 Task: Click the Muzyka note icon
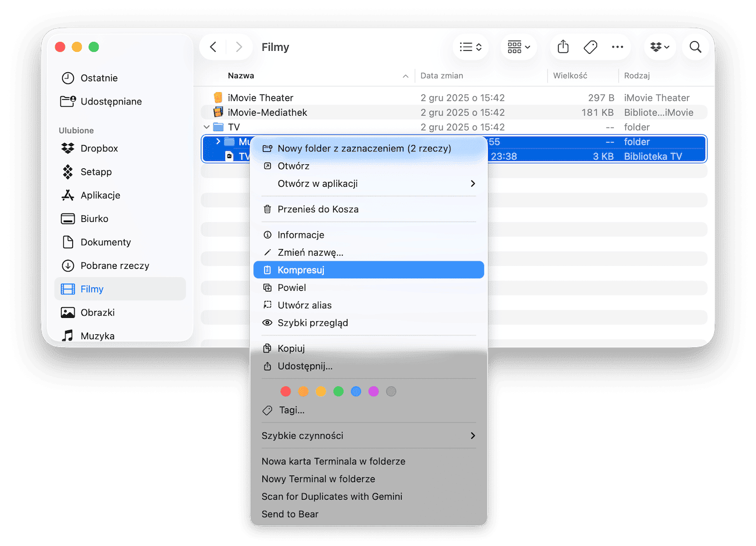[x=68, y=336]
